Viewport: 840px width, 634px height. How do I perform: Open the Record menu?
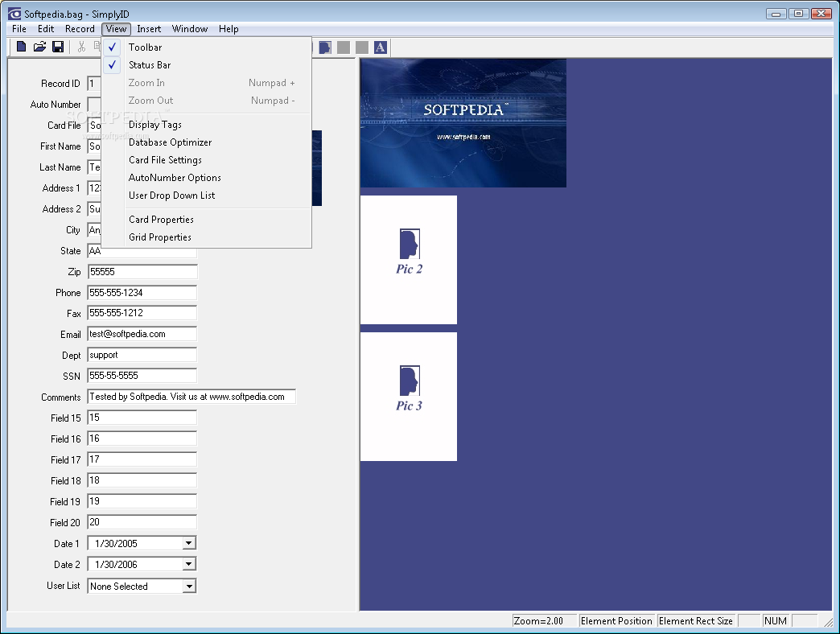[80, 29]
